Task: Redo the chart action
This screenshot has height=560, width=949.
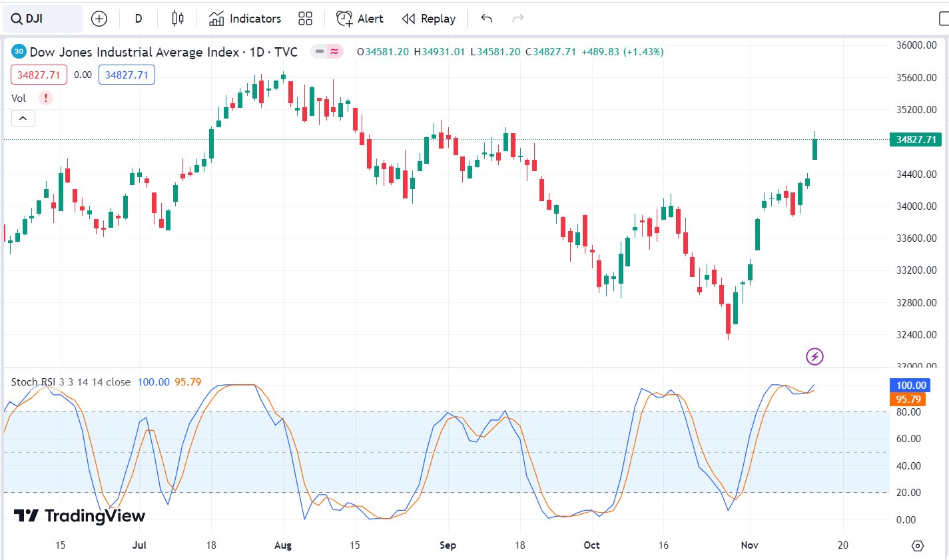Action: coord(518,19)
